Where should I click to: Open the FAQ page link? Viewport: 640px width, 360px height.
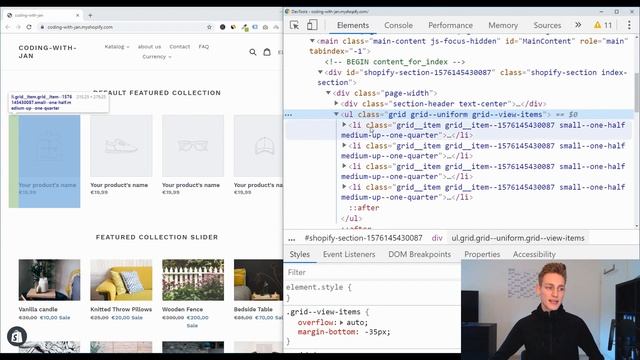[204, 47]
